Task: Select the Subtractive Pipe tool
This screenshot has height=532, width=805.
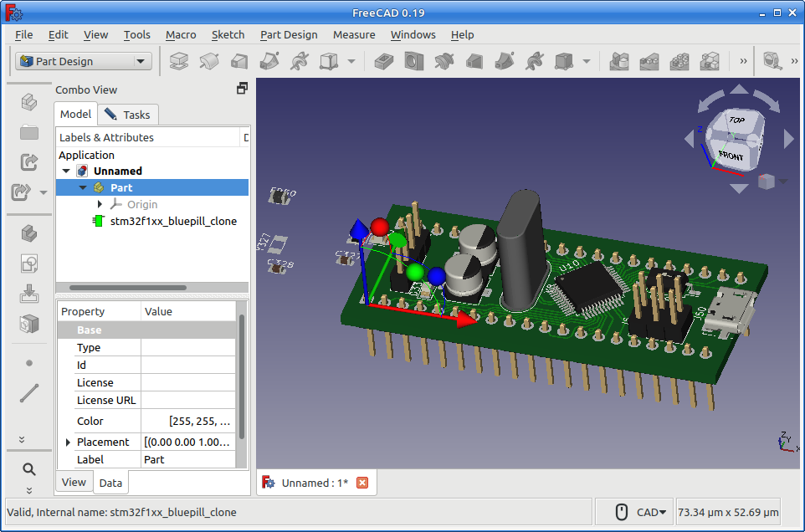Action: [x=505, y=62]
